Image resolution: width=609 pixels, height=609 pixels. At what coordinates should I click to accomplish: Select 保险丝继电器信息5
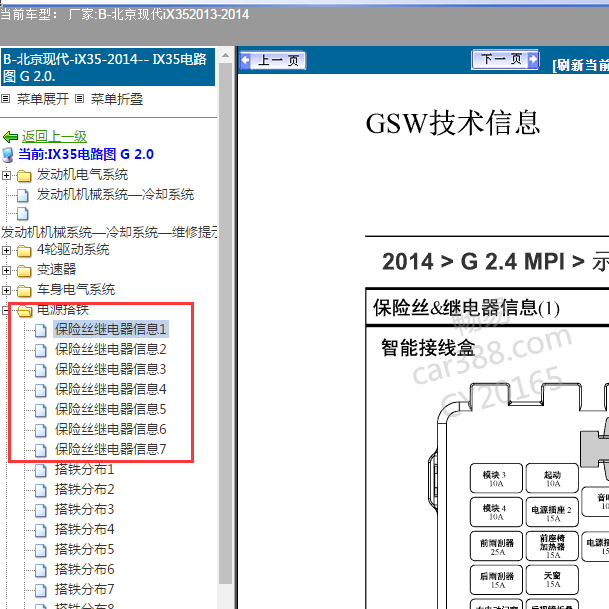111,409
